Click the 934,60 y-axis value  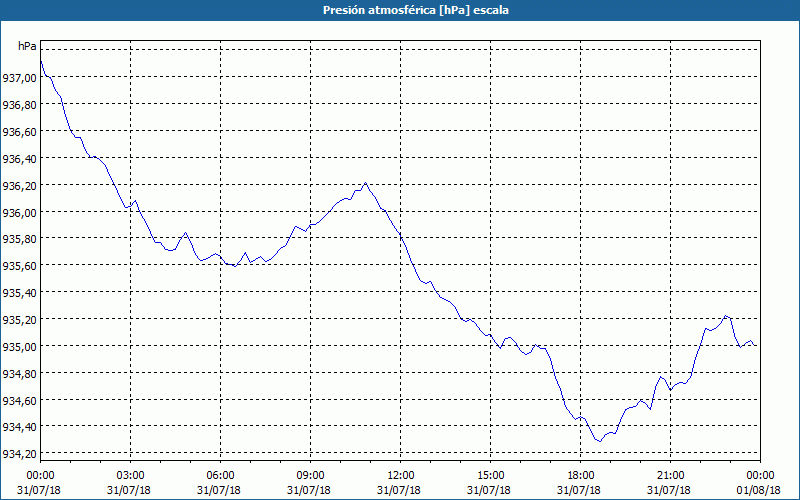pos(19,401)
